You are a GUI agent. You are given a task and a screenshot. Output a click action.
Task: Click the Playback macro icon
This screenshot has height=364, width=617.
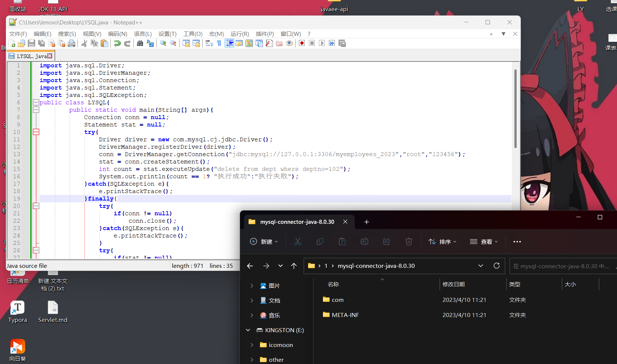[x=322, y=43]
